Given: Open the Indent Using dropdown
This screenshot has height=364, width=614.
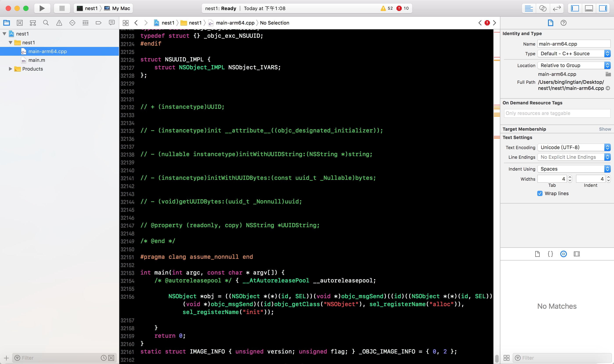Looking at the screenshot, I should click(573, 169).
